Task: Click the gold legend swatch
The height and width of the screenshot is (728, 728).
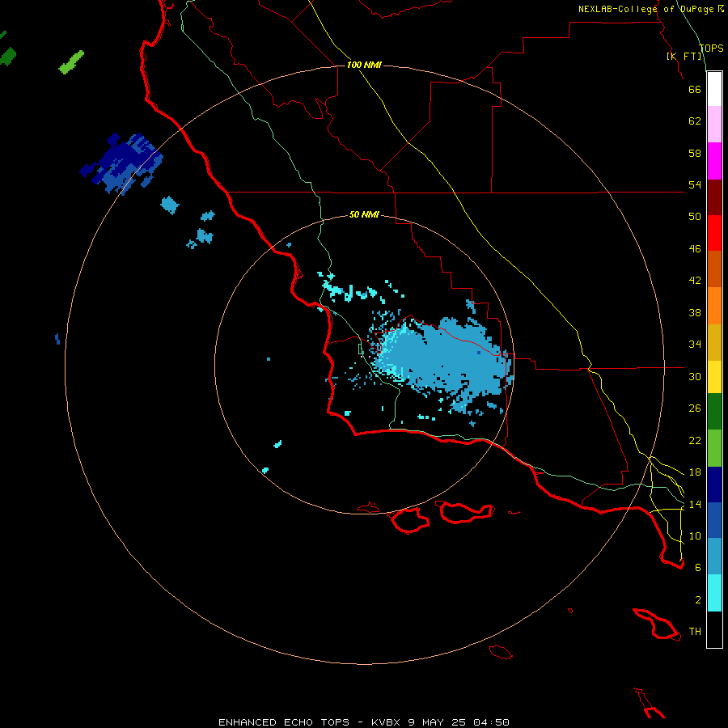Action: [714, 342]
